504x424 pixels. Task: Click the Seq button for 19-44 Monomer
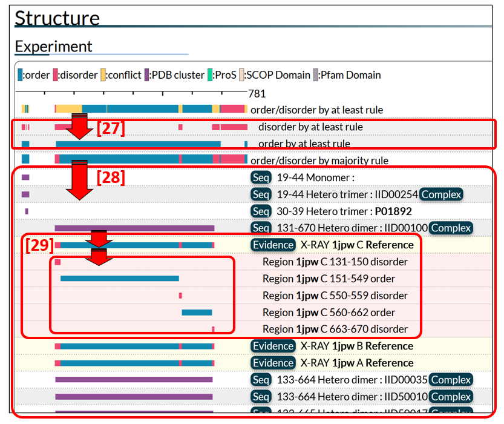point(261,177)
